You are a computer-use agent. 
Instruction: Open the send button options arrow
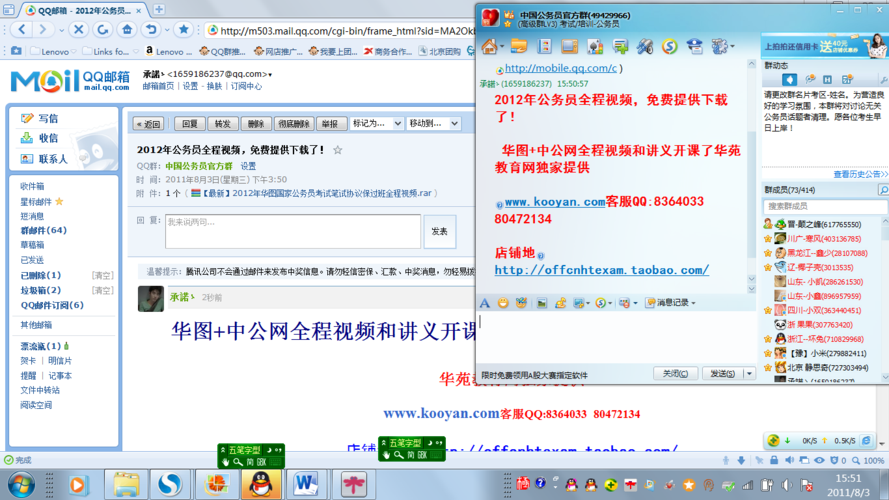click(x=750, y=374)
